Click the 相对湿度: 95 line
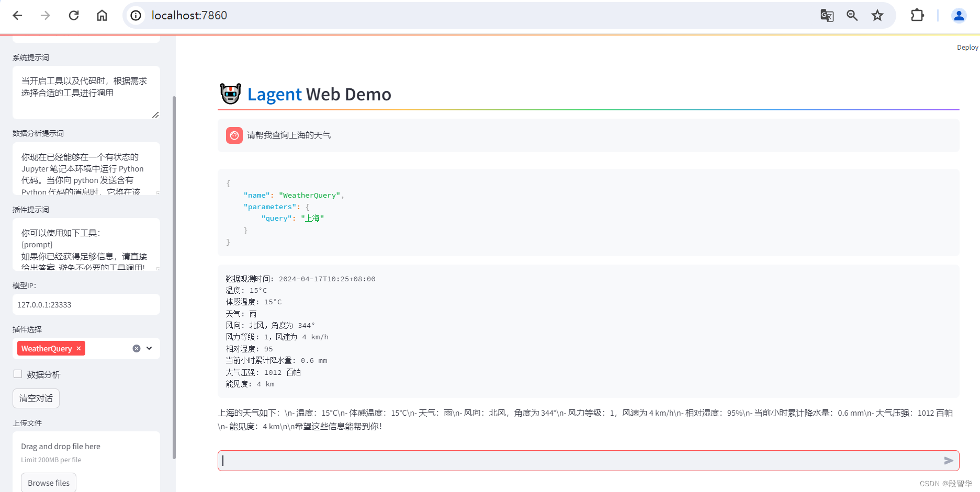 click(249, 349)
